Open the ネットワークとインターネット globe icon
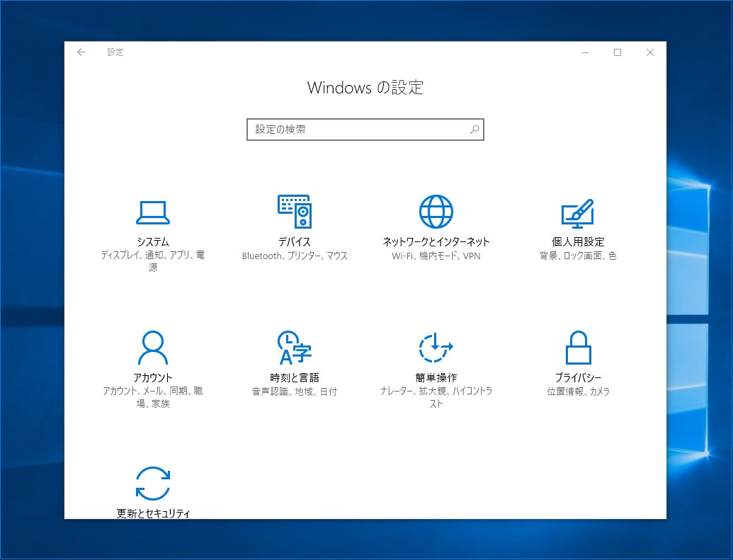 click(x=436, y=211)
